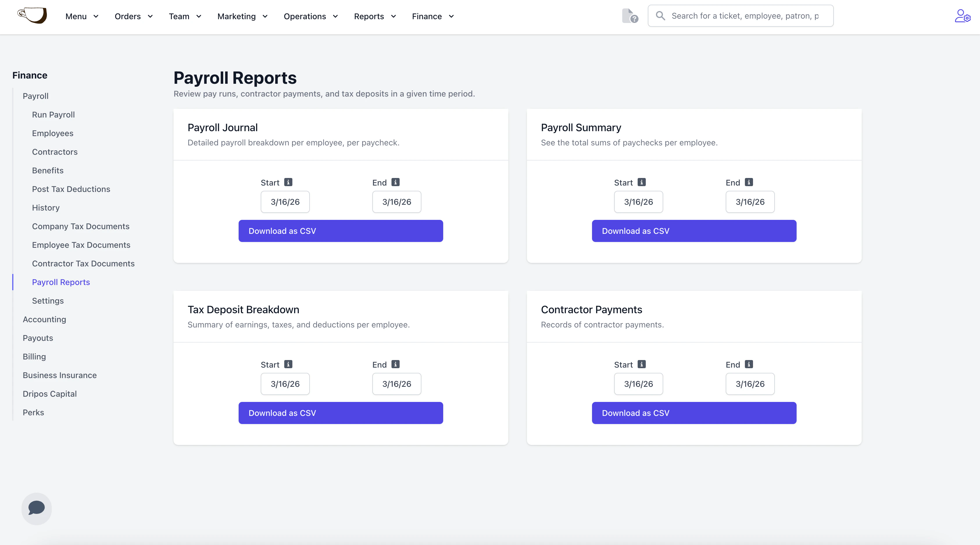Click Payroll Journal Start info icon

coord(288,182)
